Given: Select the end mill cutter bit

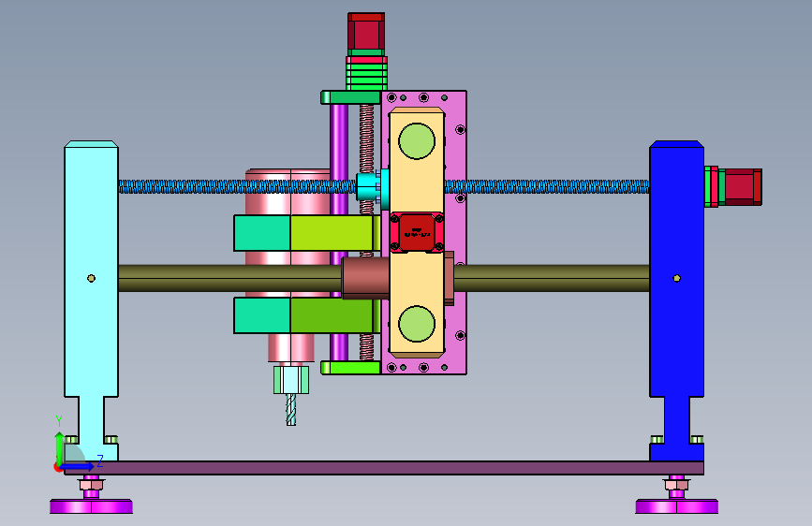Looking at the screenshot, I should pyautogui.click(x=291, y=410).
